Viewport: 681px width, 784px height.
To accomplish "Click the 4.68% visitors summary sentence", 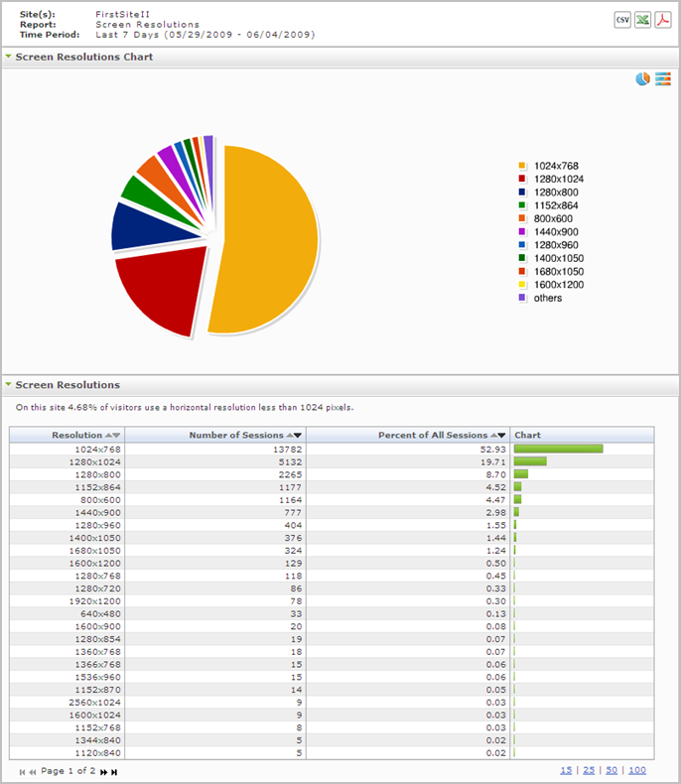I will [x=185, y=407].
